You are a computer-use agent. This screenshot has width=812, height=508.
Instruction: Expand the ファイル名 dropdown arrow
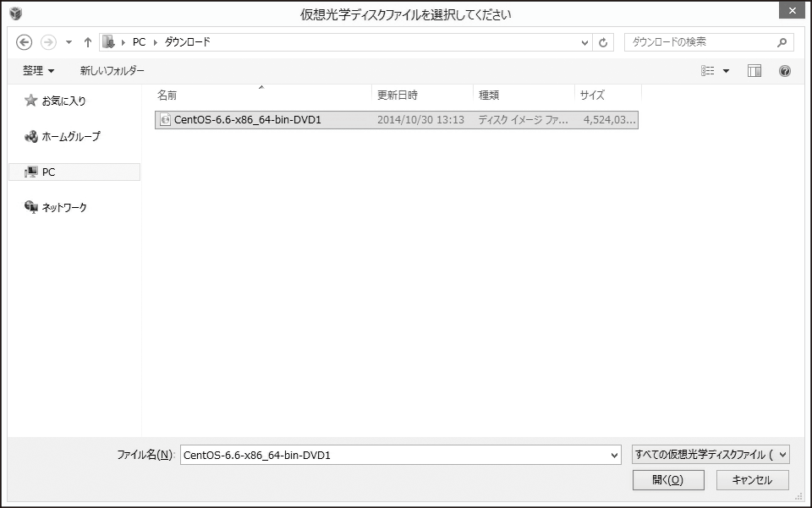(x=614, y=456)
